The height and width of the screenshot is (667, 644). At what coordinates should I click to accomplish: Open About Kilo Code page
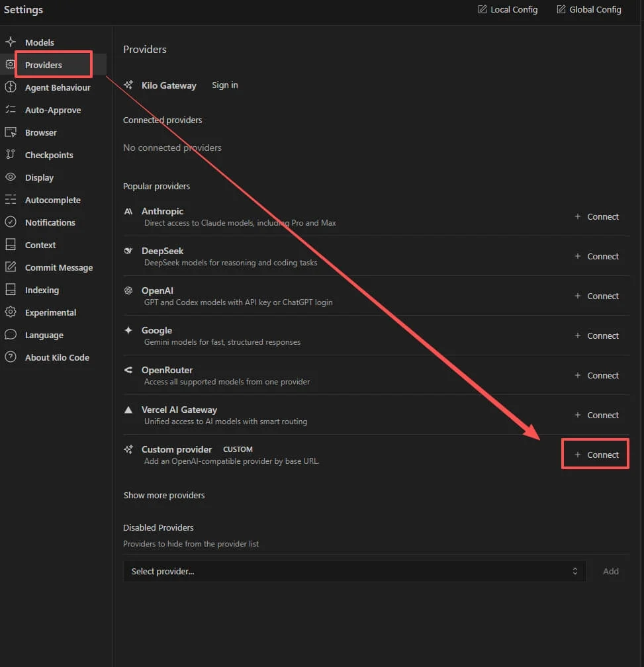[58, 358]
